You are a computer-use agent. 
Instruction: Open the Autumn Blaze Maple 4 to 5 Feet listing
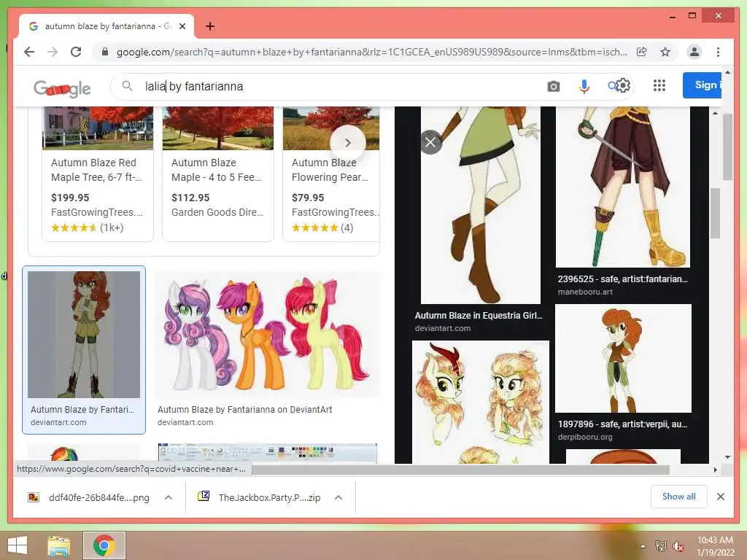tap(218, 174)
